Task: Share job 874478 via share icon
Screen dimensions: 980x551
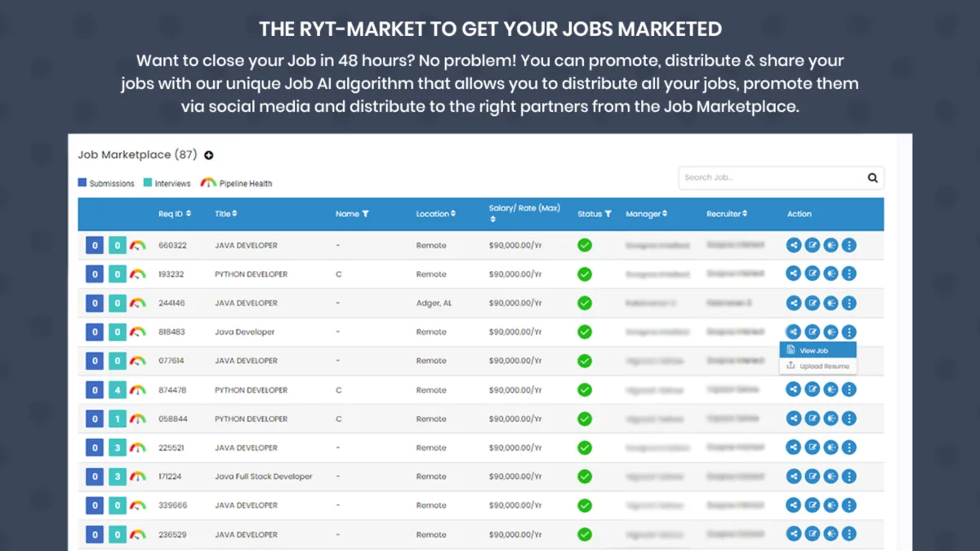Action: pos(794,389)
